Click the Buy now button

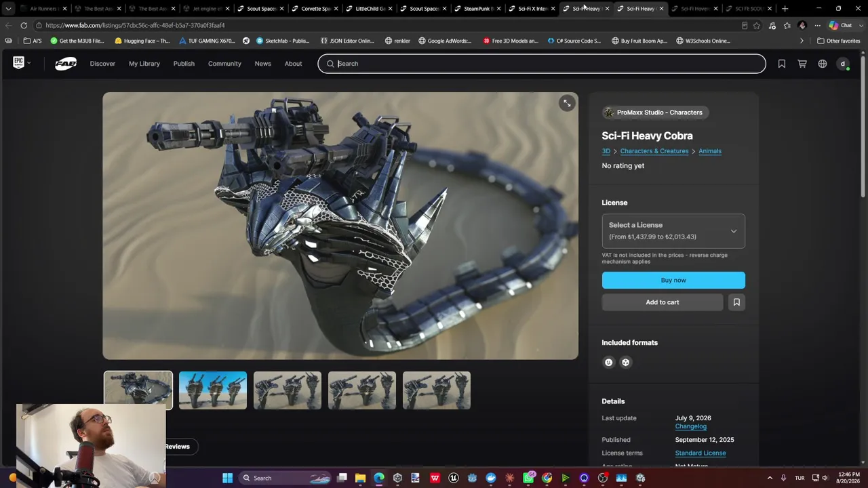673,280
